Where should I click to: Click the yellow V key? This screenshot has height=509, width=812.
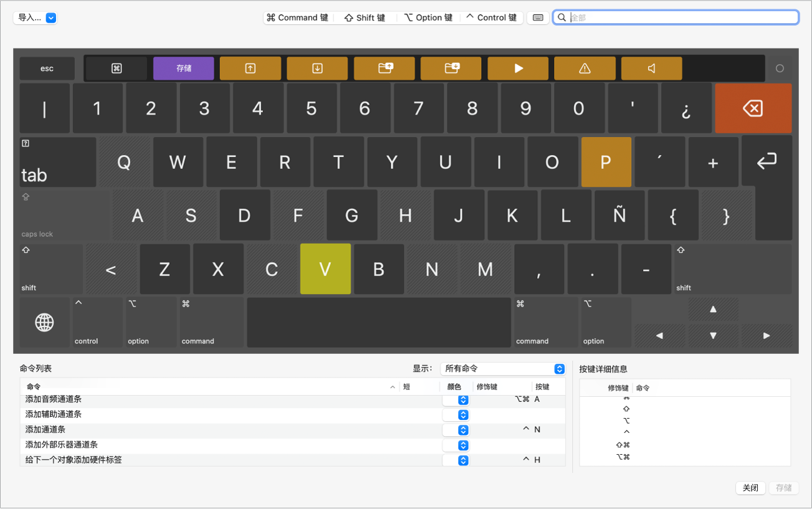325,269
